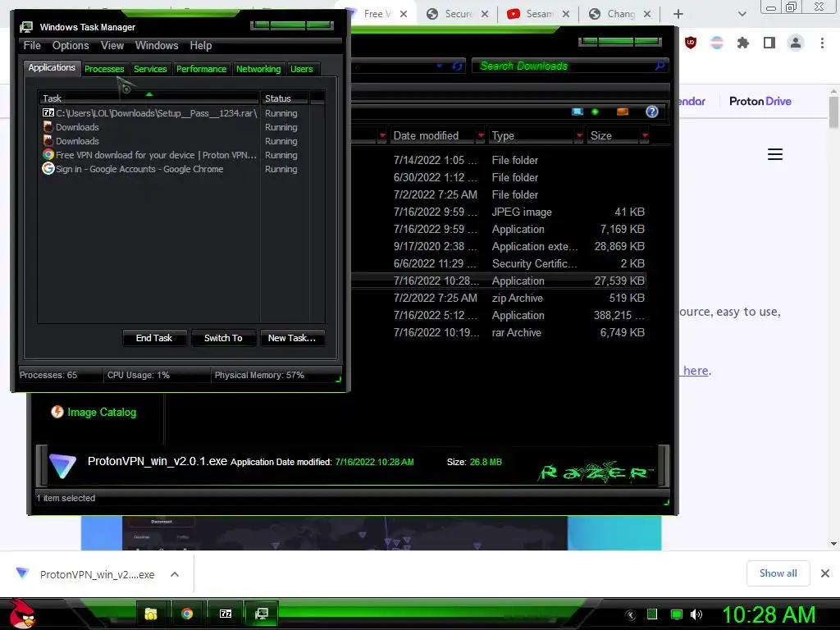The image size is (840, 630).
Task: Switch to the Performance tab
Action: point(202,69)
